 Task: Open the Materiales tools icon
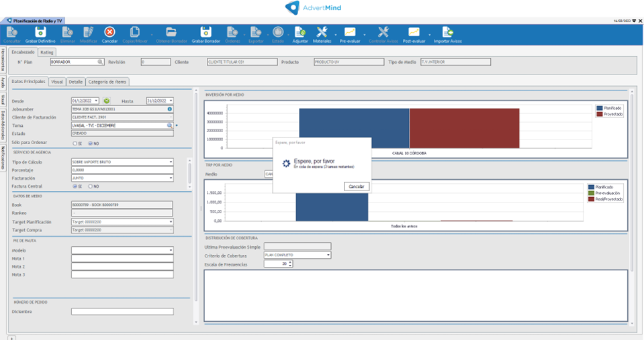[322, 32]
